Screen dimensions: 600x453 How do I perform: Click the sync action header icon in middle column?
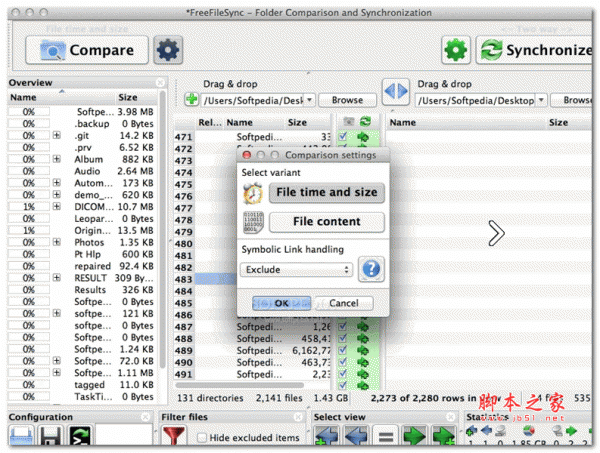point(365,122)
